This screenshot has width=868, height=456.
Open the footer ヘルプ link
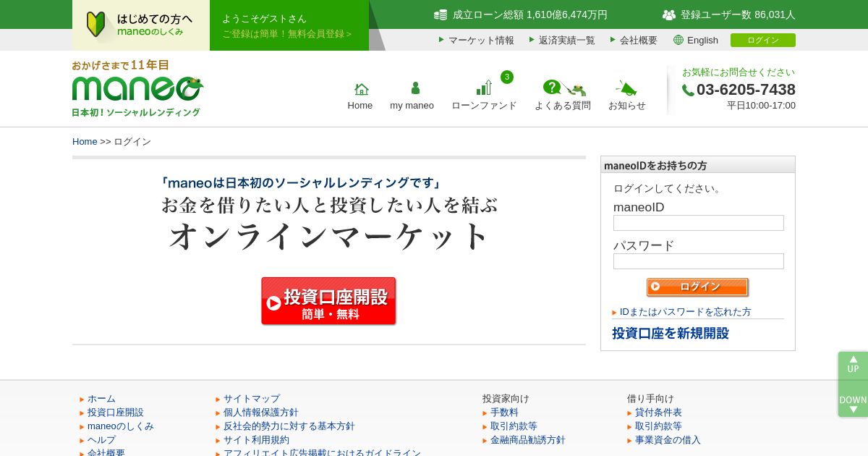tap(101, 439)
